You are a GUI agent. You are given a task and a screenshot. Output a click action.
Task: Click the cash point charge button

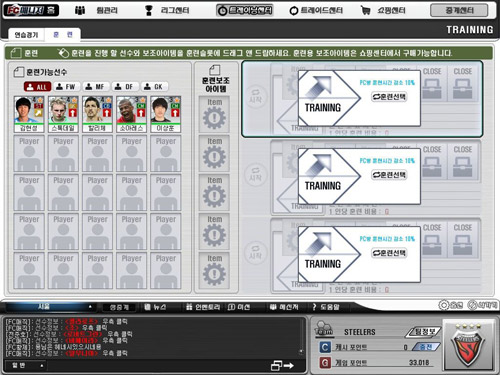click(x=426, y=347)
